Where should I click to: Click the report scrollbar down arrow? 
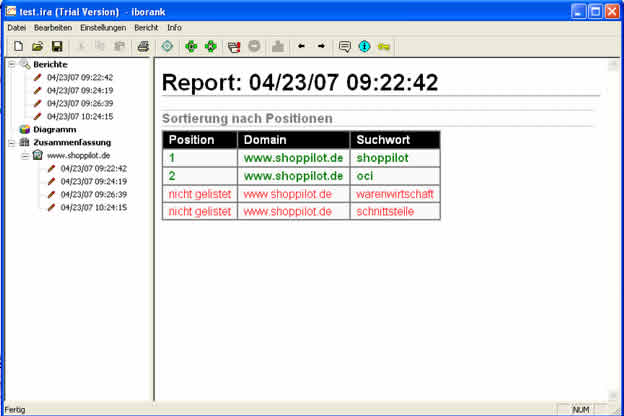coord(613,395)
